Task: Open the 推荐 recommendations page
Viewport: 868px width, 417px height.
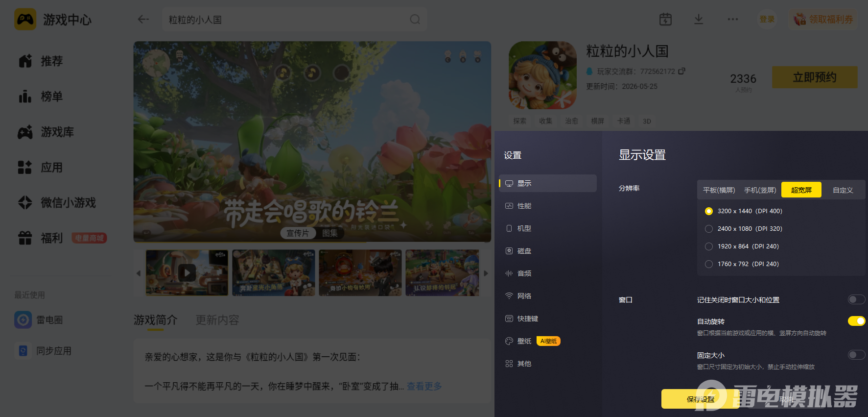Action: (41, 61)
